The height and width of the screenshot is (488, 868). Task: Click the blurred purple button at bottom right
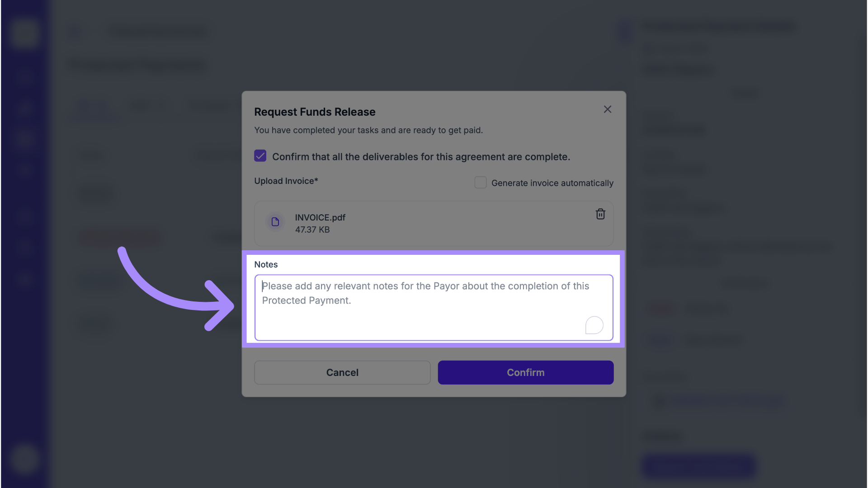coord(698,466)
